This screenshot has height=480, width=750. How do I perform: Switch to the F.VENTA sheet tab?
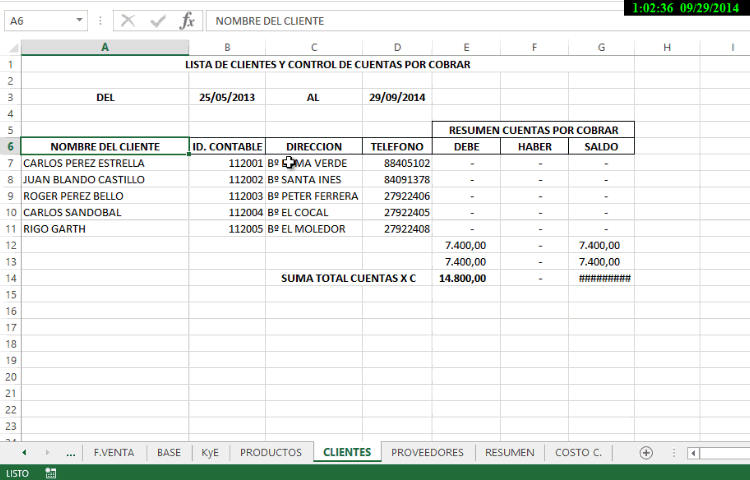pos(114,452)
